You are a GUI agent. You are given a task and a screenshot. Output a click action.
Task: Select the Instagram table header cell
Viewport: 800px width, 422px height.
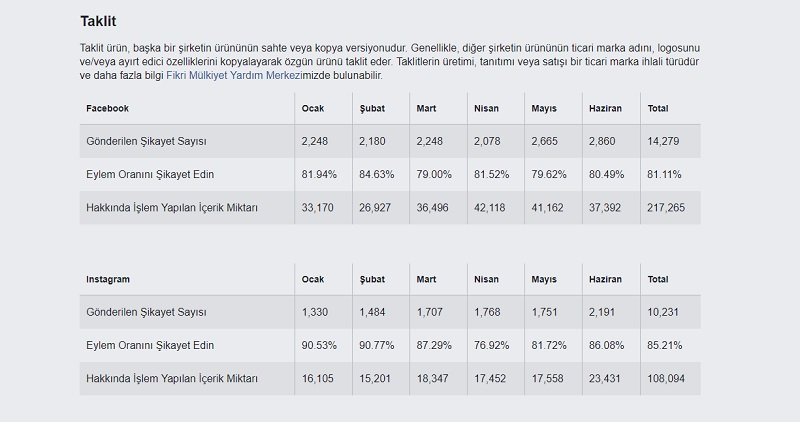109,280
